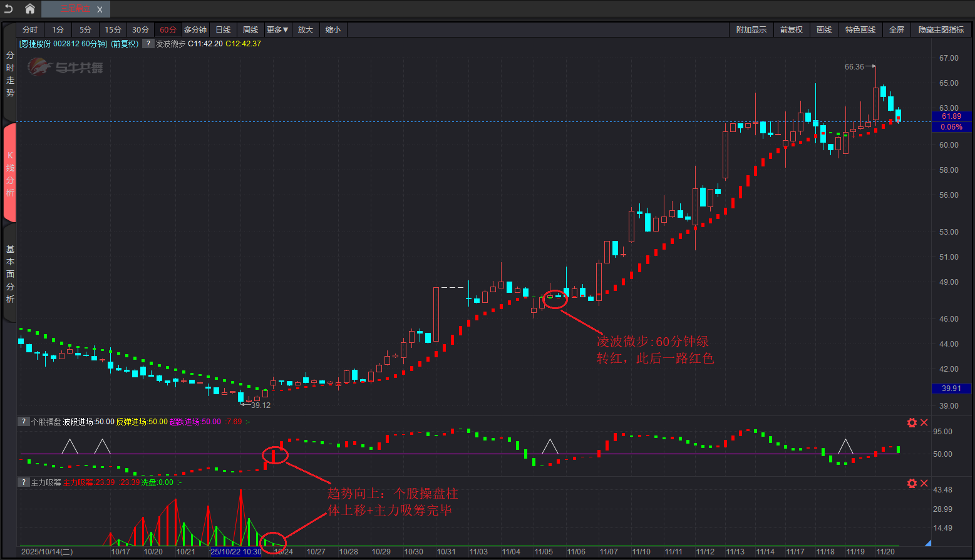
Task: Click the blue corner triangle at bottom right
Action: 927,542
